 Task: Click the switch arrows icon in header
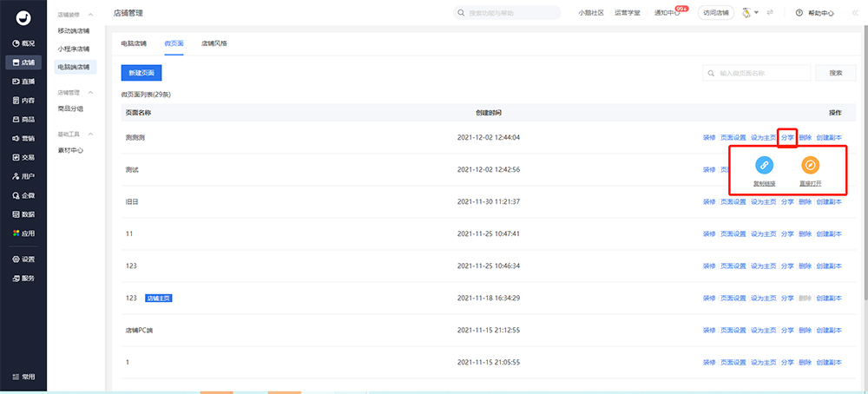(x=769, y=13)
